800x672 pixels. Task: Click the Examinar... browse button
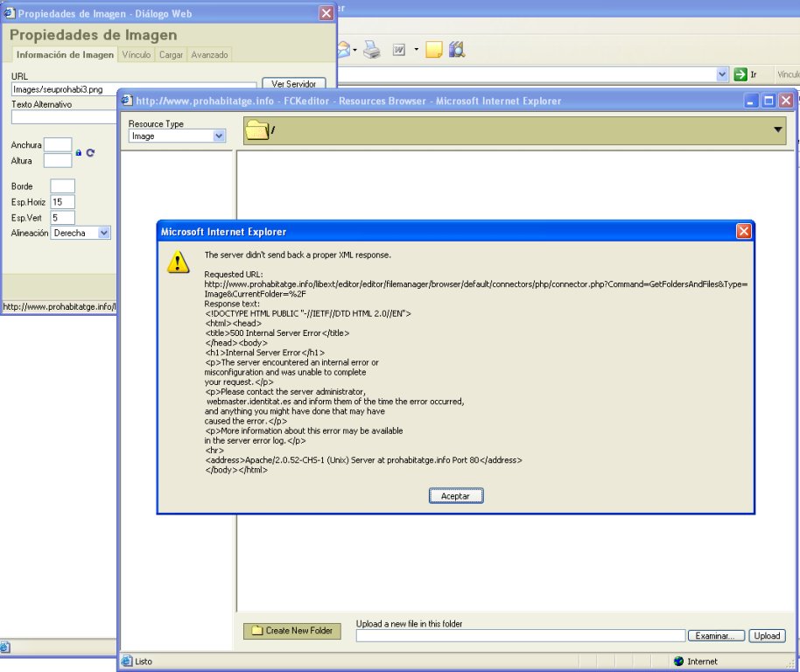715,636
